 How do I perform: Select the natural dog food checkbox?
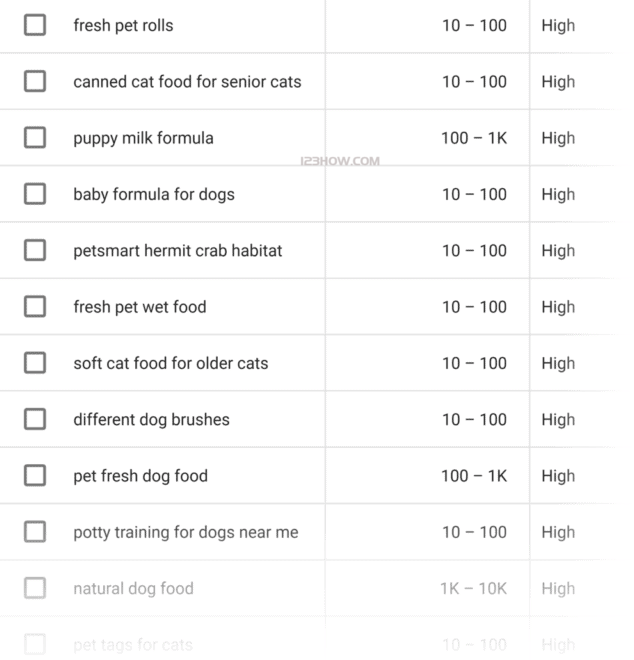(x=35, y=588)
